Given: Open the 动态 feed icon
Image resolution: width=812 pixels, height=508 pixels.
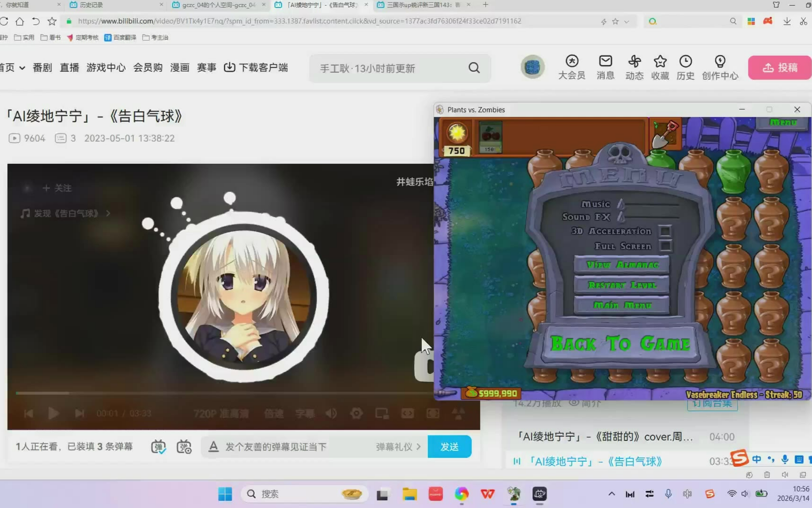Looking at the screenshot, I should (x=634, y=61).
